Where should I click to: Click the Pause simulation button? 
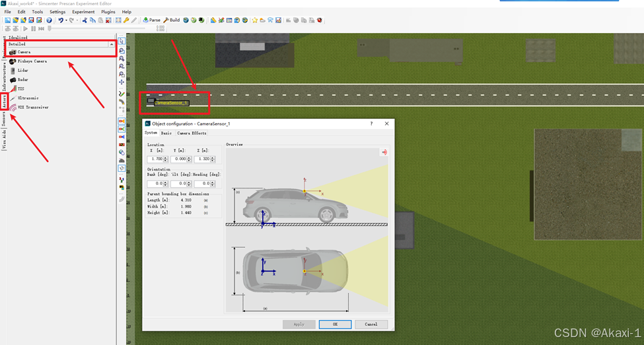point(33,28)
